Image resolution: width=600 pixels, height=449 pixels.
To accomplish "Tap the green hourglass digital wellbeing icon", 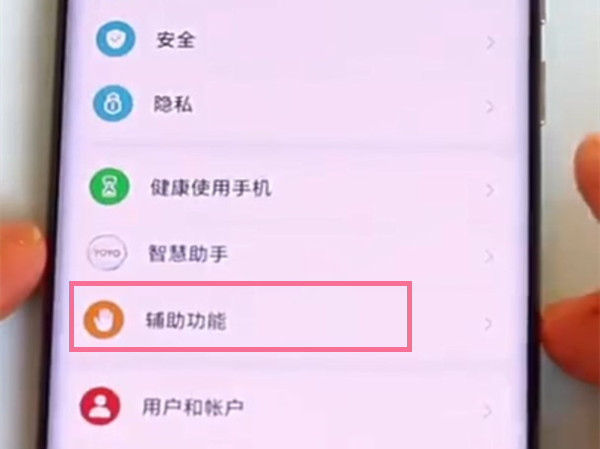I will pyautogui.click(x=110, y=187).
